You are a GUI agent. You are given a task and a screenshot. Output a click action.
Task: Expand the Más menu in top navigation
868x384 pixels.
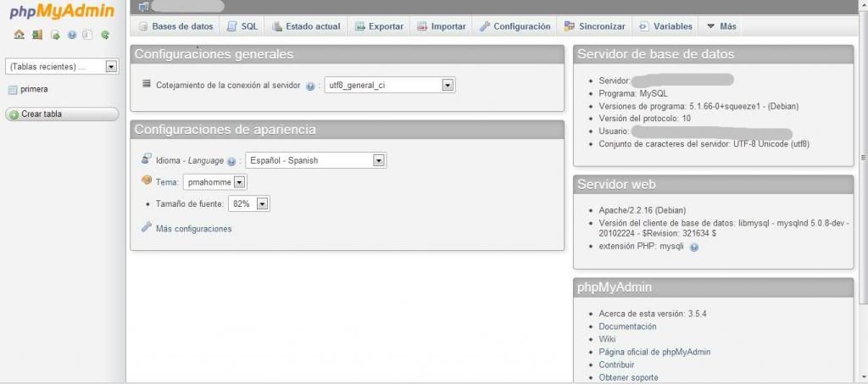tap(721, 26)
